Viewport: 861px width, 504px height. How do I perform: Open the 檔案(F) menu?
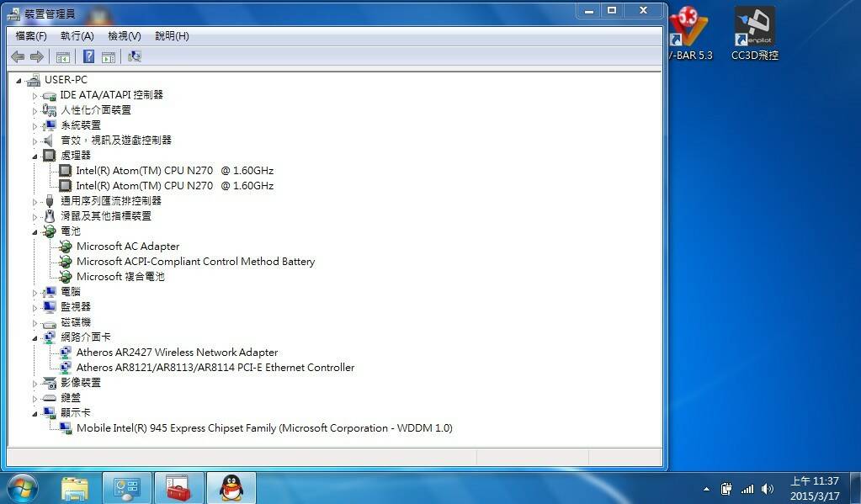(31, 35)
